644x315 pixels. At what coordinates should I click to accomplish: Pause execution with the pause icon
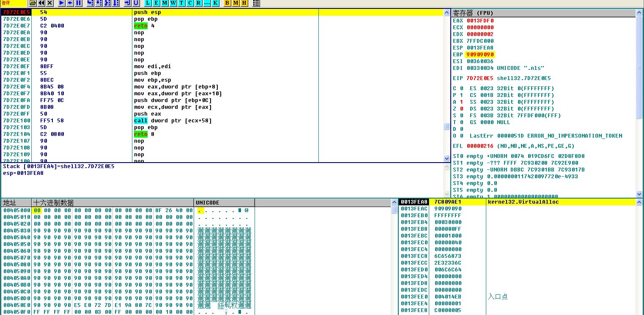pos(79,3)
